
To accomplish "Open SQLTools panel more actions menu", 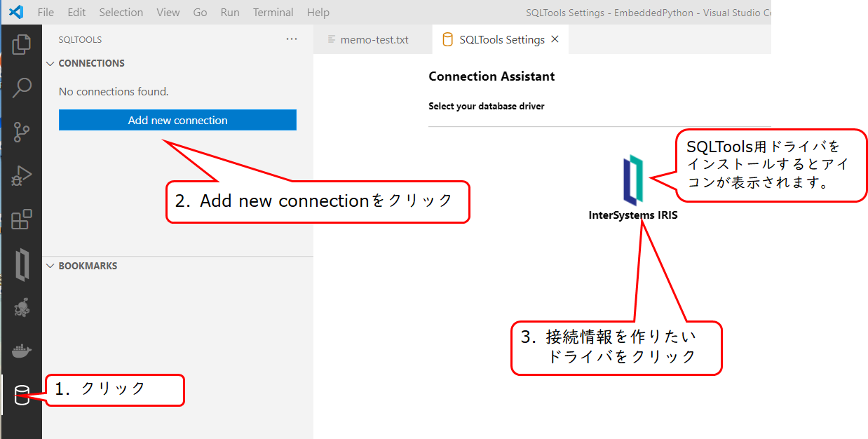I will (x=292, y=39).
